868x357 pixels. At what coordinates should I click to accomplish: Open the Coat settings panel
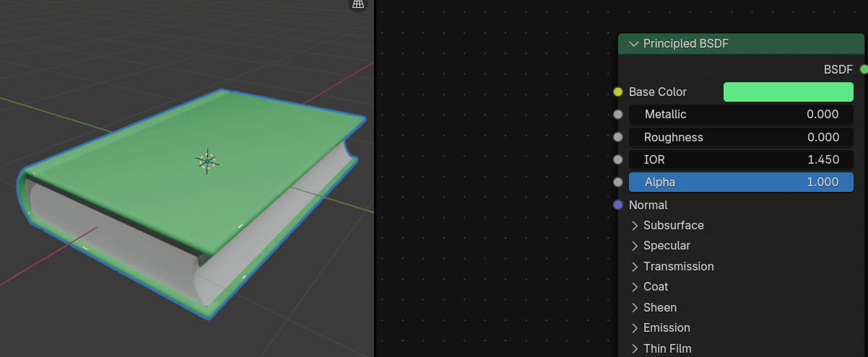[635, 287]
